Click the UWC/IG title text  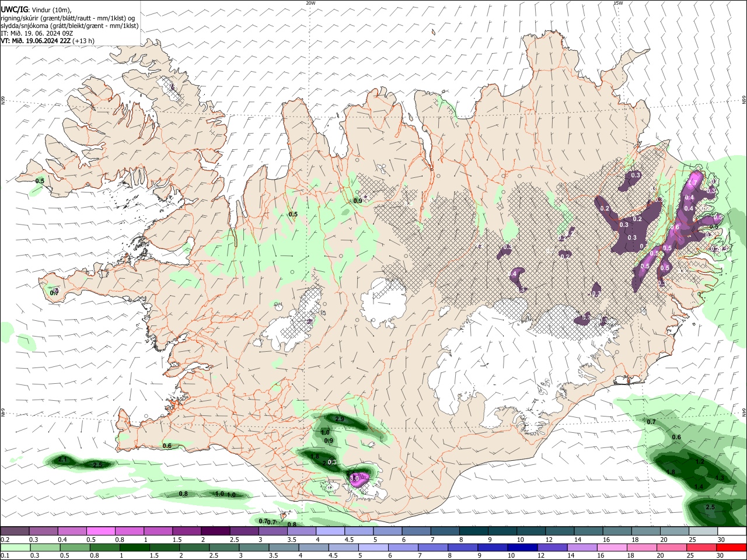click(14, 9)
